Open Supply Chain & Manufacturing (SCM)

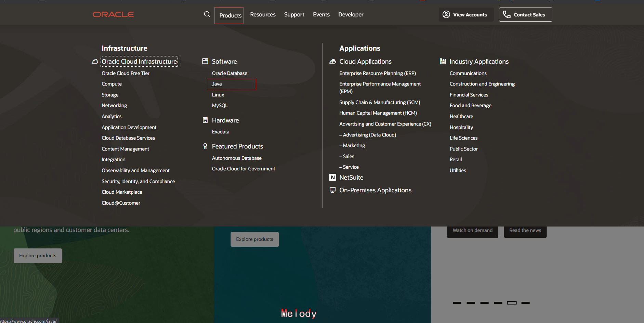click(x=380, y=102)
